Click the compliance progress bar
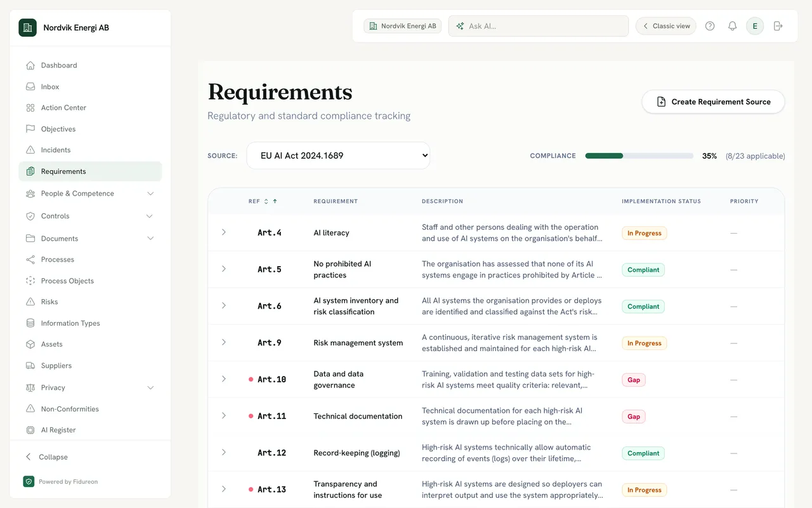 (x=639, y=156)
